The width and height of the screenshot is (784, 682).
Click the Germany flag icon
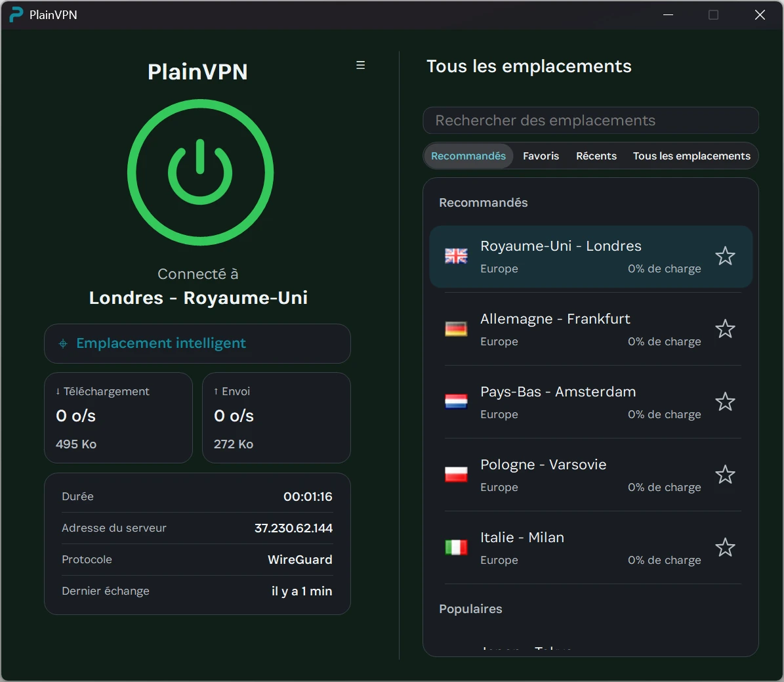point(456,329)
